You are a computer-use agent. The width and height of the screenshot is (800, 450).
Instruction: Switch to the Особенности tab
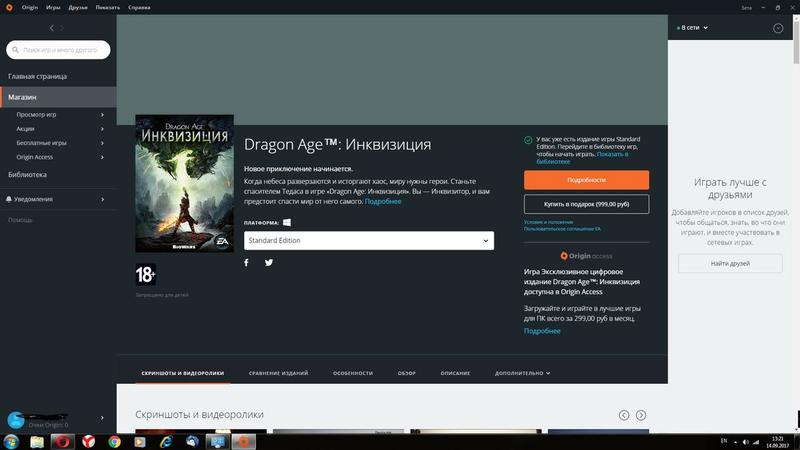tap(353, 373)
